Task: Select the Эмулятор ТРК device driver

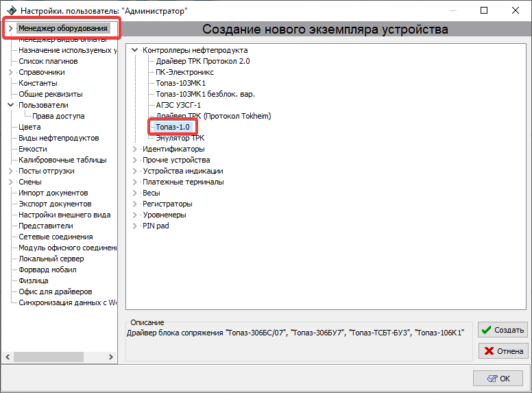Action: coord(180,138)
